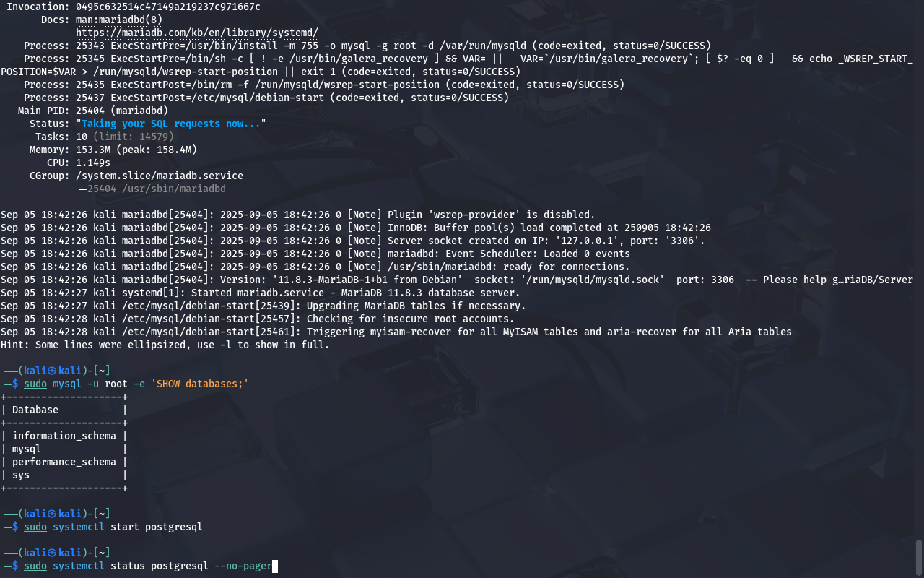Screen dimensions: 924x578
Task: Click the man:mariadbd(8) docs reference
Action: 119,20
